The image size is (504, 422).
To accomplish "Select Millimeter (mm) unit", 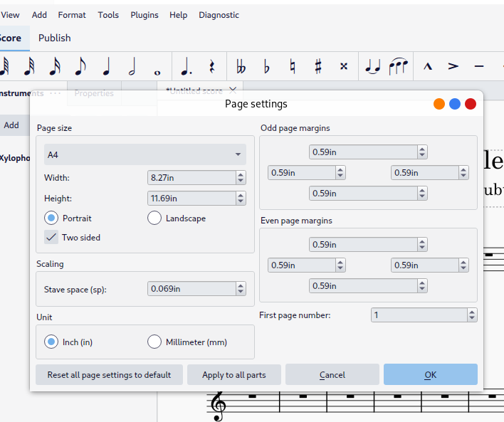I will pos(154,342).
